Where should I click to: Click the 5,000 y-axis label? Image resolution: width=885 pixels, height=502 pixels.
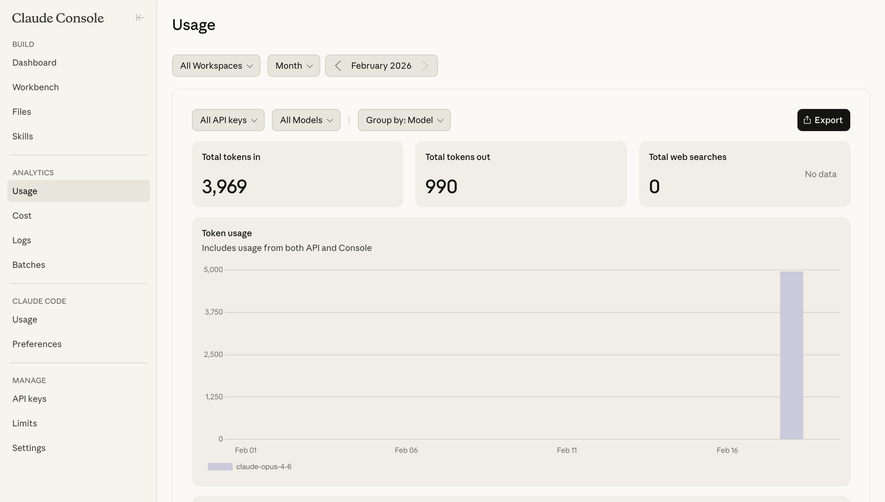click(213, 269)
